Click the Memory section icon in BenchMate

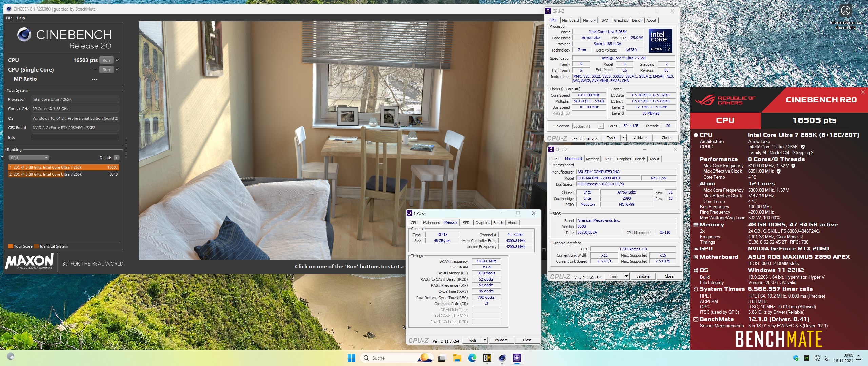click(696, 225)
